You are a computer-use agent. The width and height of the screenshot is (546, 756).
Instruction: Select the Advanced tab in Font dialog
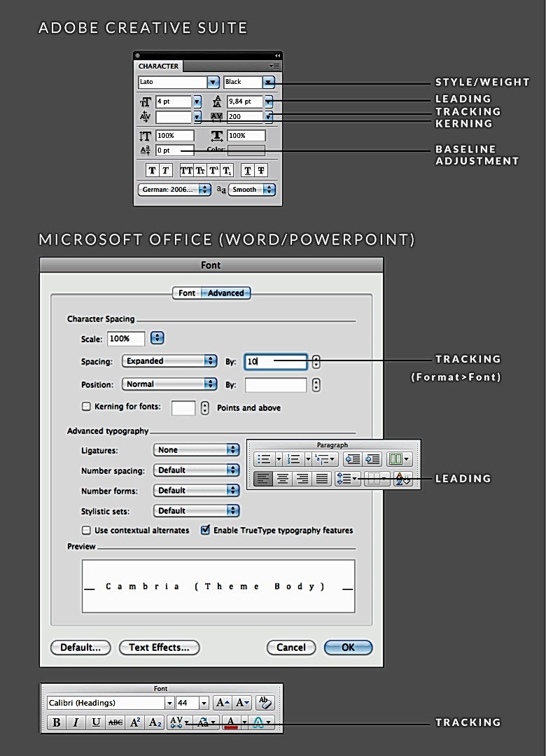[x=225, y=293]
